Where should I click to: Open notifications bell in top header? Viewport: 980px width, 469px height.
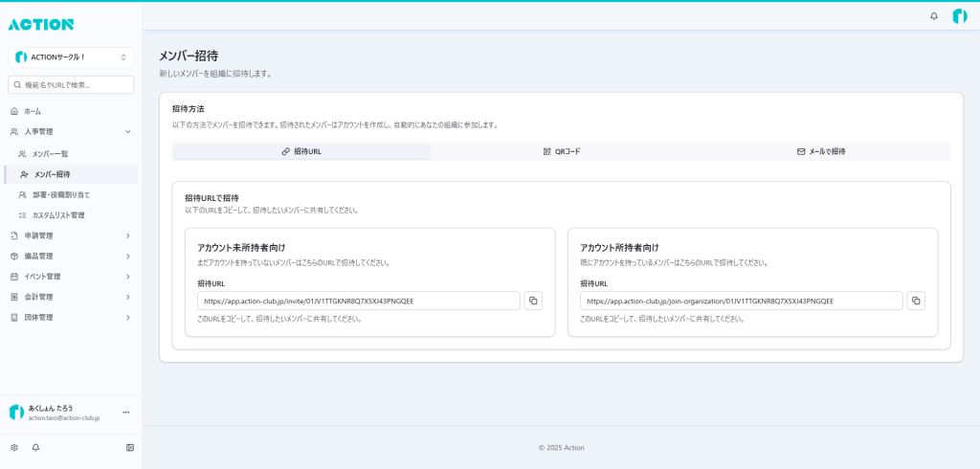point(934,16)
